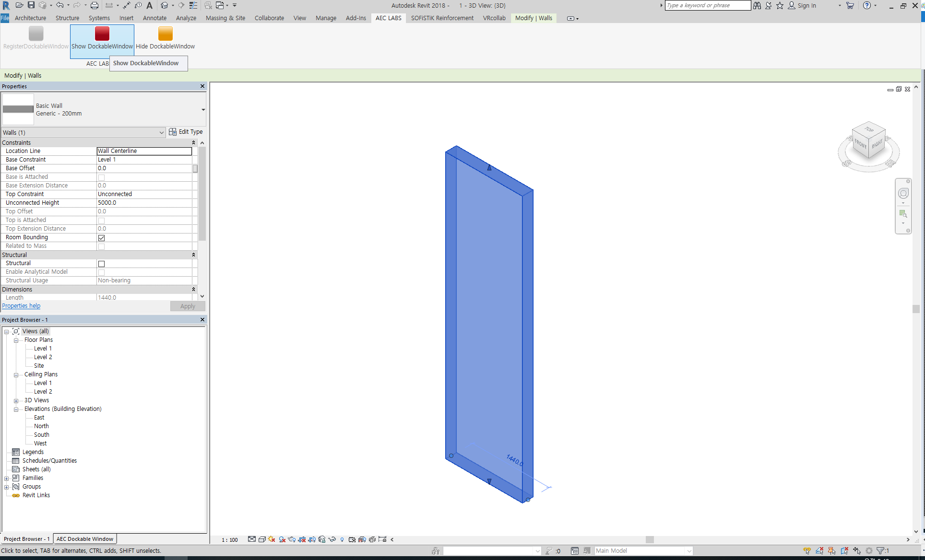Click the Save icon in quick access toolbar
Image resolution: width=925 pixels, height=560 pixels.
(31, 5)
